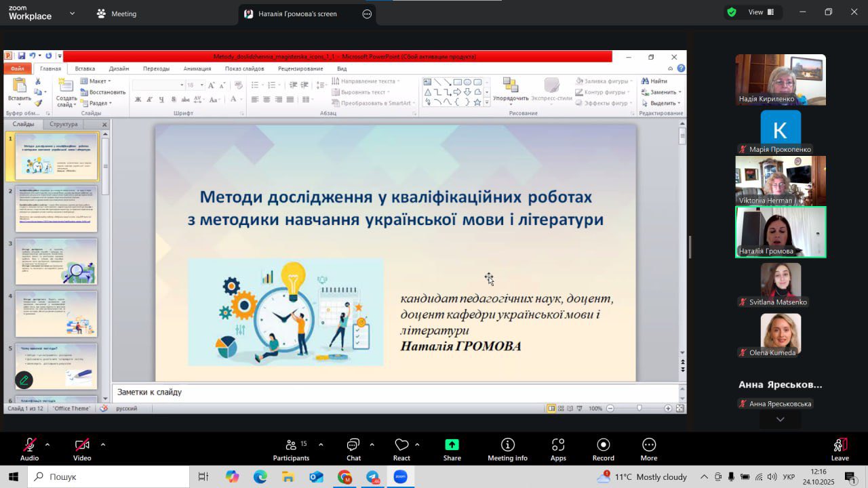The height and width of the screenshot is (488, 868).
Task: Open Microsoft Edge from the taskbar
Action: [260, 477]
